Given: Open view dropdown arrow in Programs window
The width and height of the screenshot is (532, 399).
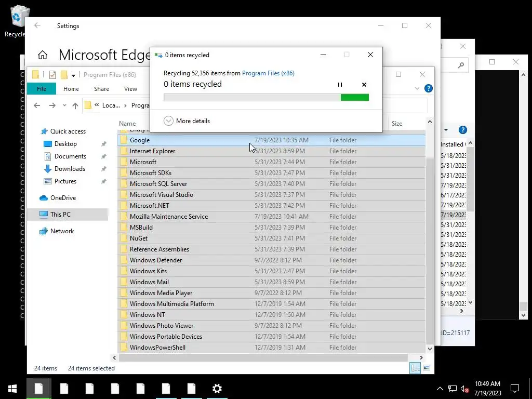Looking at the screenshot, I should tap(446, 130).
